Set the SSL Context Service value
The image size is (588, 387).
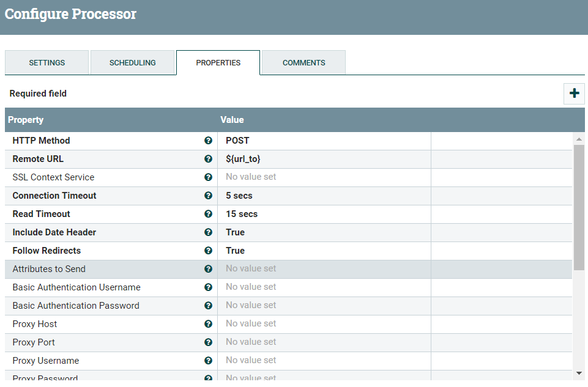pos(324,177)
